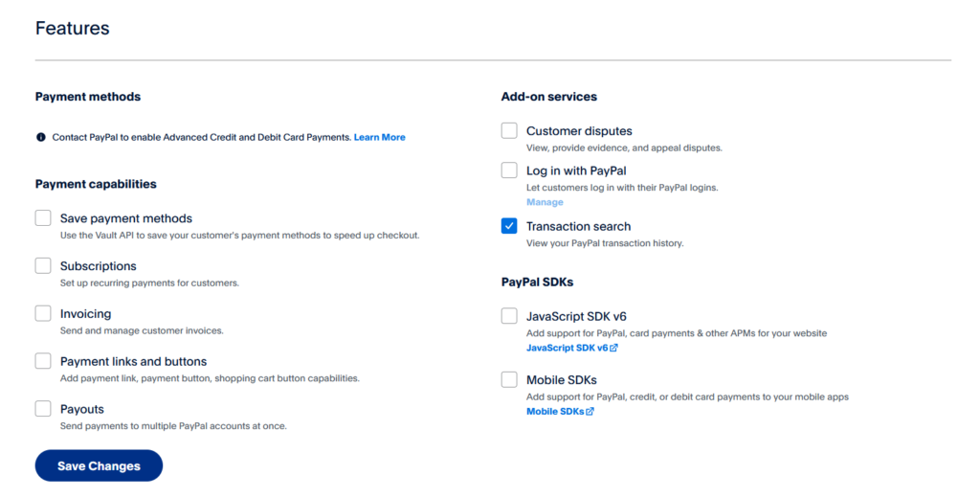The width and height of the screenshot is (980, 498).
Task: Enable the Invoicing checkbox
Action: pos(43,313)
